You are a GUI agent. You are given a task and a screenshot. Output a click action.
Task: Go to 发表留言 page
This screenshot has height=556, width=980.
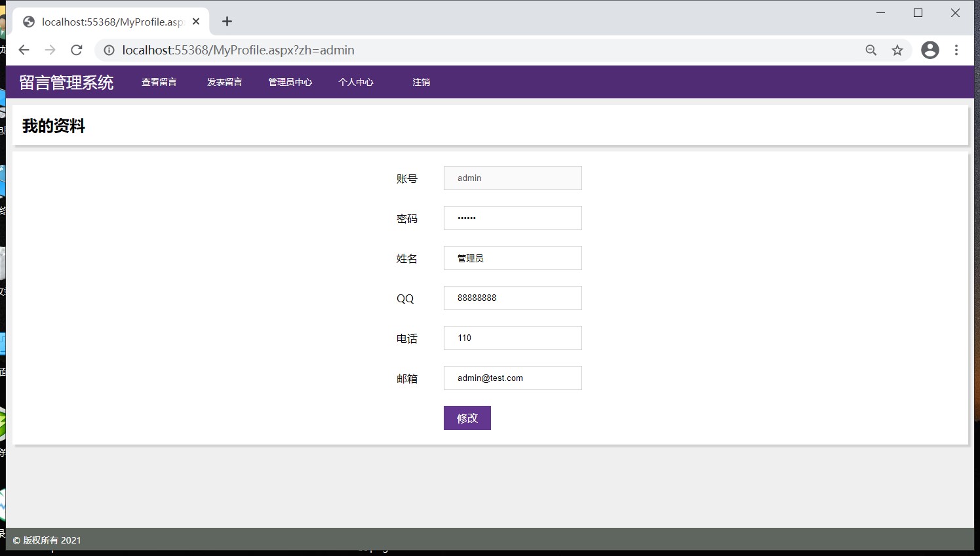[x=225, y=83]
